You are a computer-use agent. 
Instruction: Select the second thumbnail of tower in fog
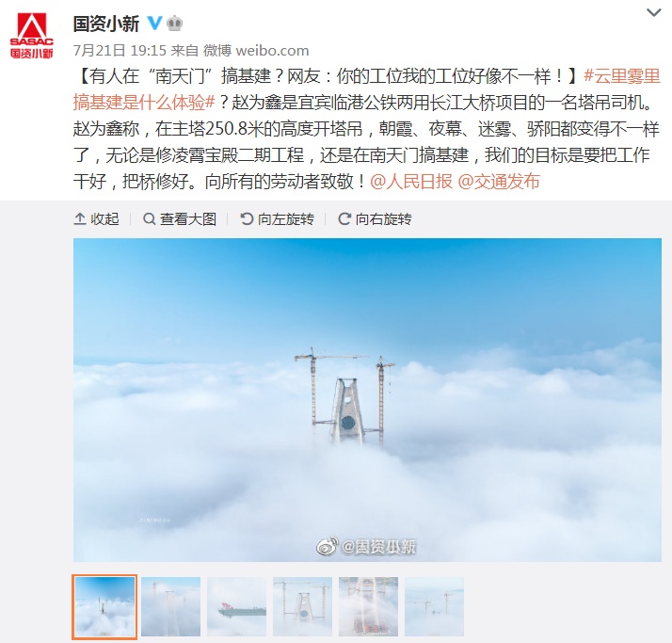[171, 606]
